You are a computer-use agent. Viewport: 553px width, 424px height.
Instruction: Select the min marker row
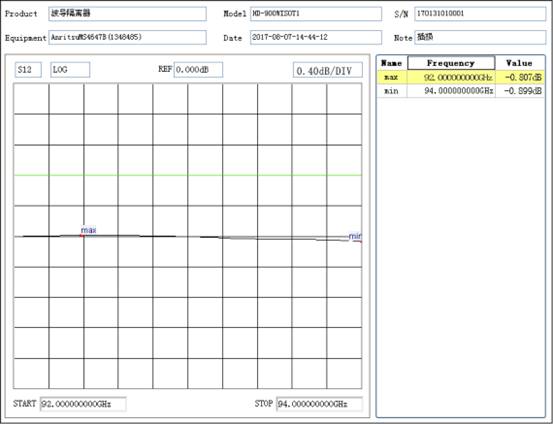click(461, 91)
